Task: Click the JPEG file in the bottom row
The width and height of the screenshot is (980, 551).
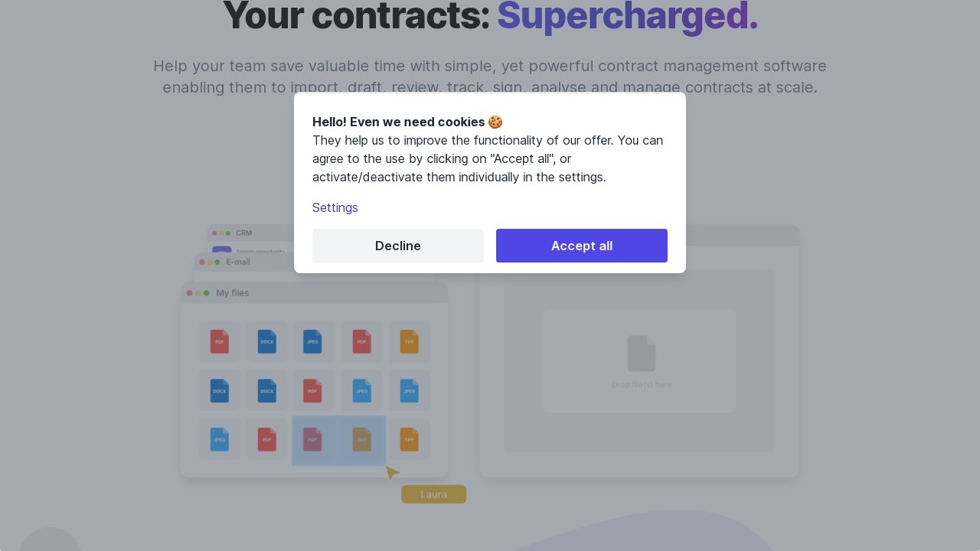Action: (x=219, y=439)
